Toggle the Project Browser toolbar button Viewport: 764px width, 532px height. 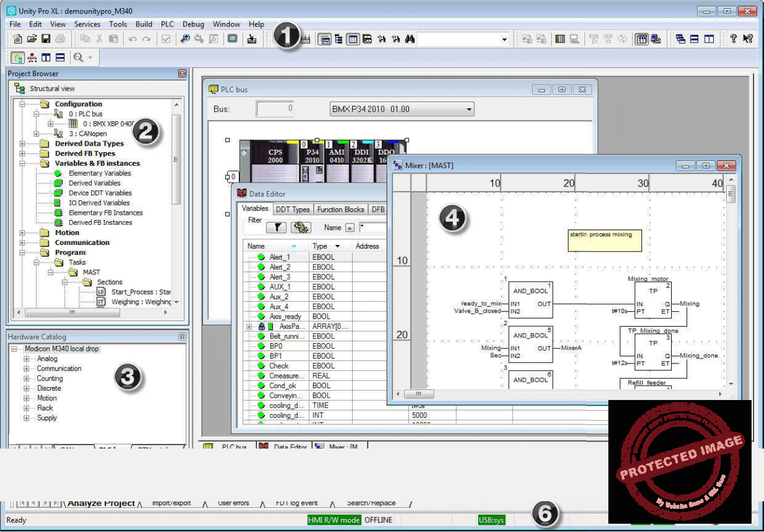[339, 39]
